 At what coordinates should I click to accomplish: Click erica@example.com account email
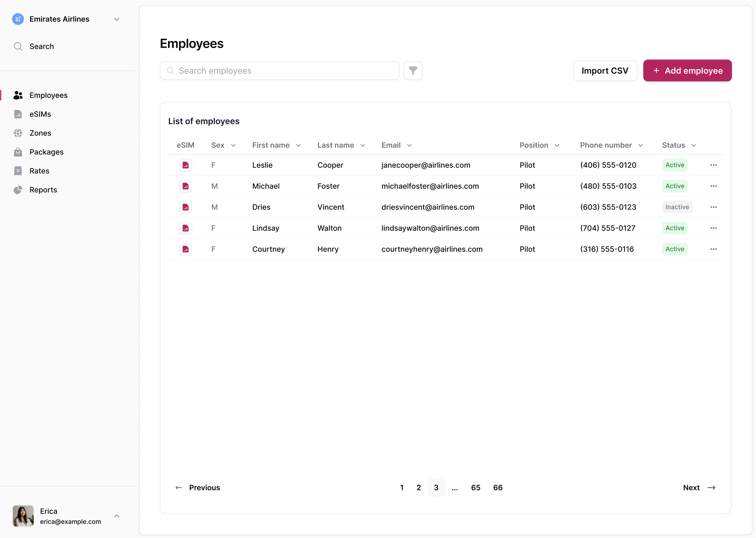click(71, 521)
